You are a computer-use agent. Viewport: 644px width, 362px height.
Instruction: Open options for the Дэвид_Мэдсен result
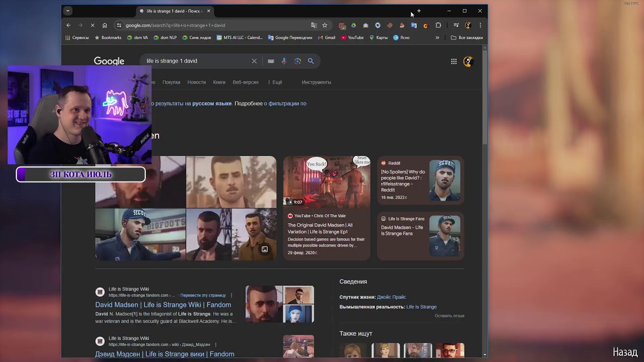pyautogui.click(x=216, y=344)
